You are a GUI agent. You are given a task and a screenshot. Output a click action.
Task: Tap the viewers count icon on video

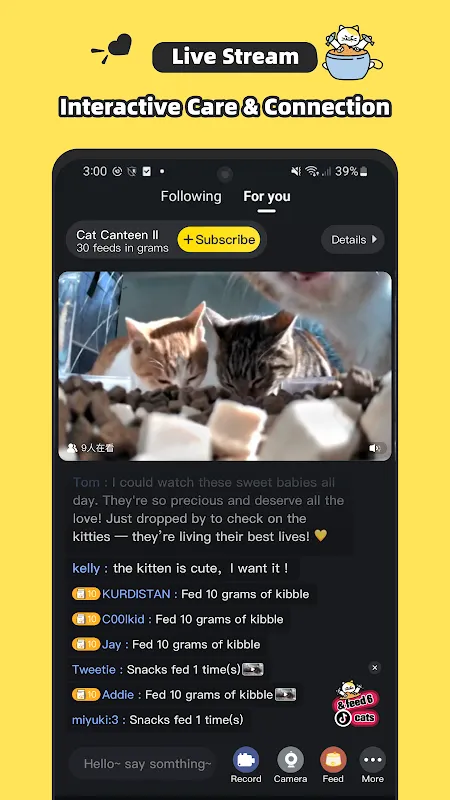coord(72,448)
